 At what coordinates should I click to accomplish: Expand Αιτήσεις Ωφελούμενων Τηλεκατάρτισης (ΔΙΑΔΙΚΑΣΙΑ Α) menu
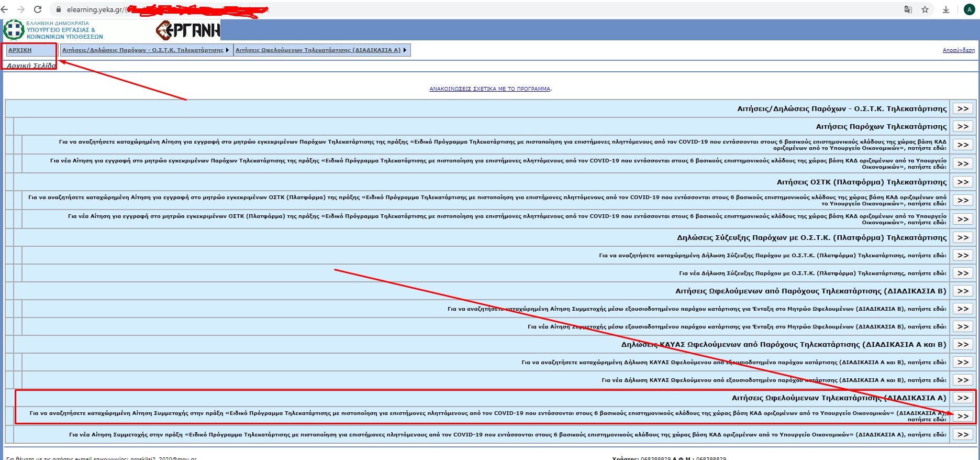(321, 50)
